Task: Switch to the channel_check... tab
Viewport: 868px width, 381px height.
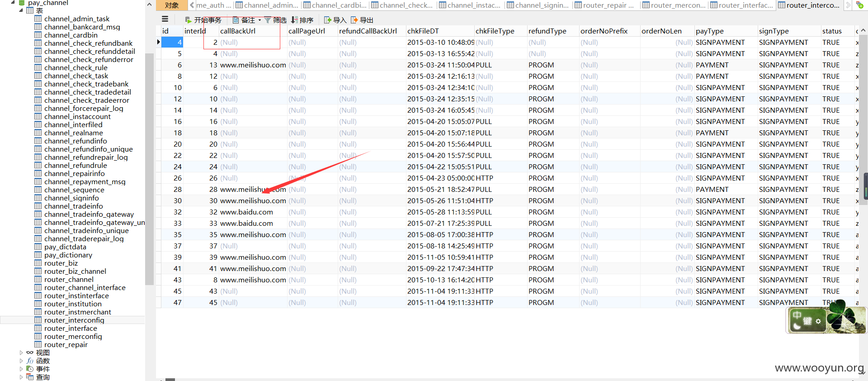Action: point(403,5)
